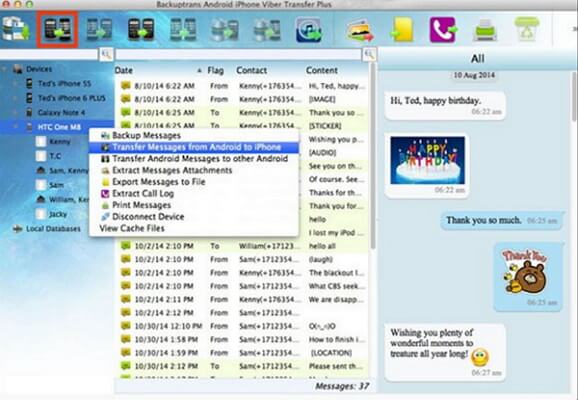Screen dimensions: 578x400
Task: Expand the Ted's iPhone 6 PLUS node arrow
Action: point(15,98)
